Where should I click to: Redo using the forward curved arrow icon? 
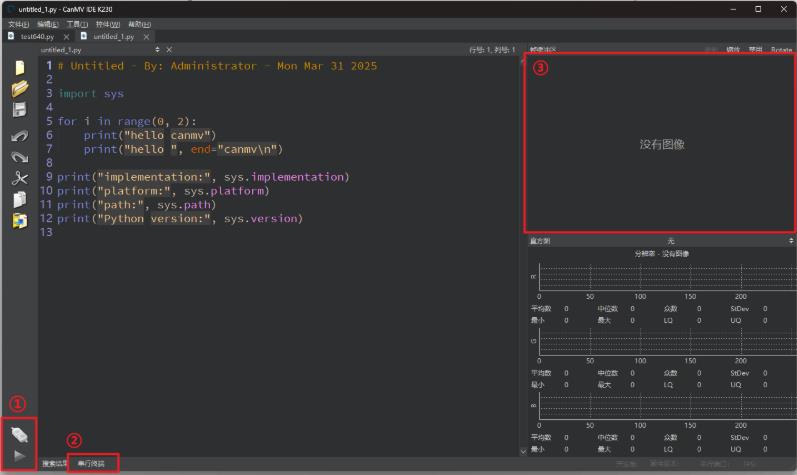point(20,157)
